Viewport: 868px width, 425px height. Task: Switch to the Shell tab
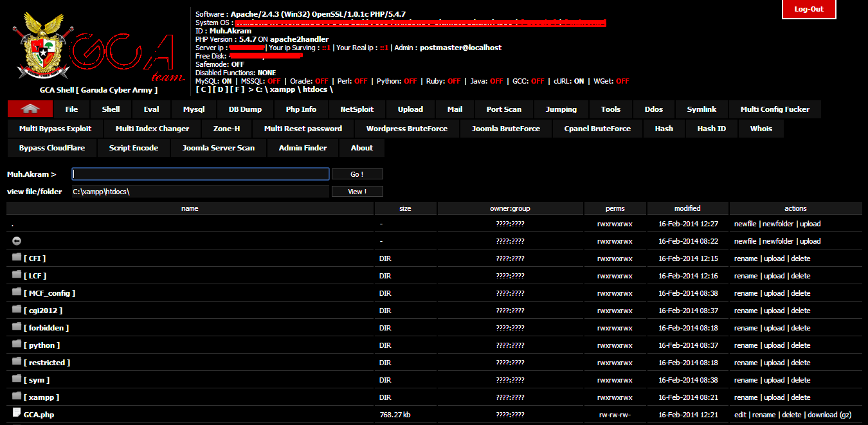[110, 109]
